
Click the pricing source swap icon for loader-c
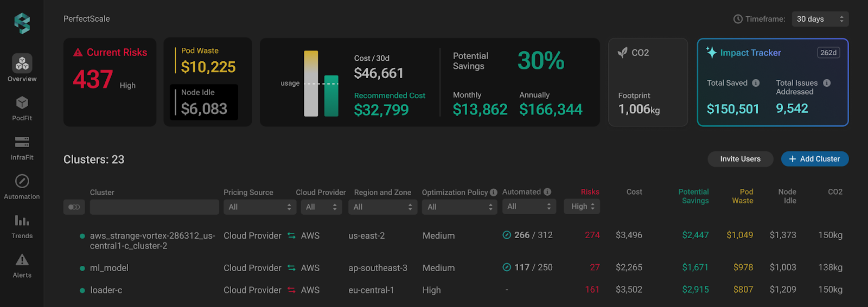(291, 290)
